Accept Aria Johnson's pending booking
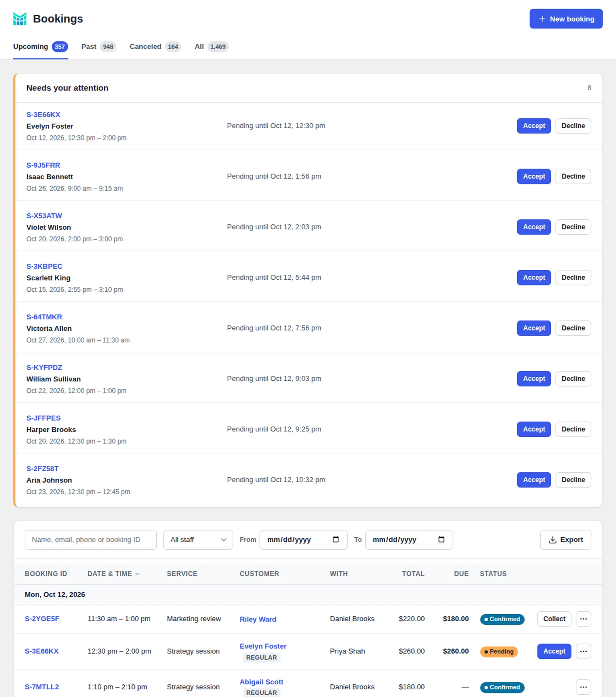Image resolution: width=616 pixels, height=697 pixels. click(534, 480)
